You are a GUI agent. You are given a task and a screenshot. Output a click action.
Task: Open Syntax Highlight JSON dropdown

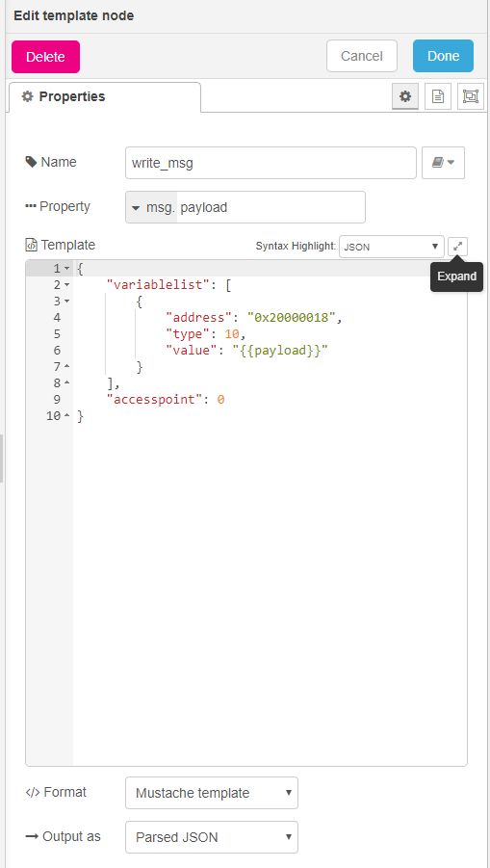tap(392, 247)
